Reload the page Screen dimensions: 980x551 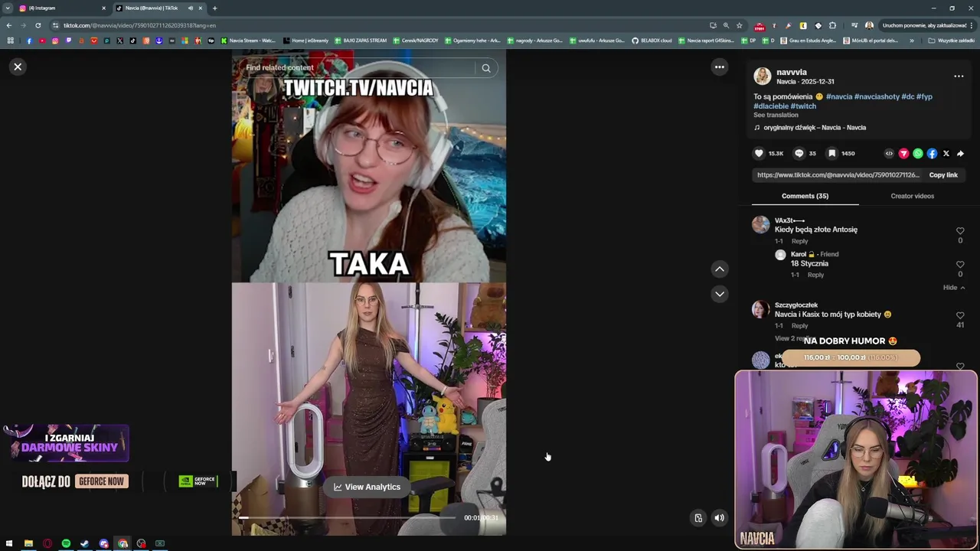(38, 25)
